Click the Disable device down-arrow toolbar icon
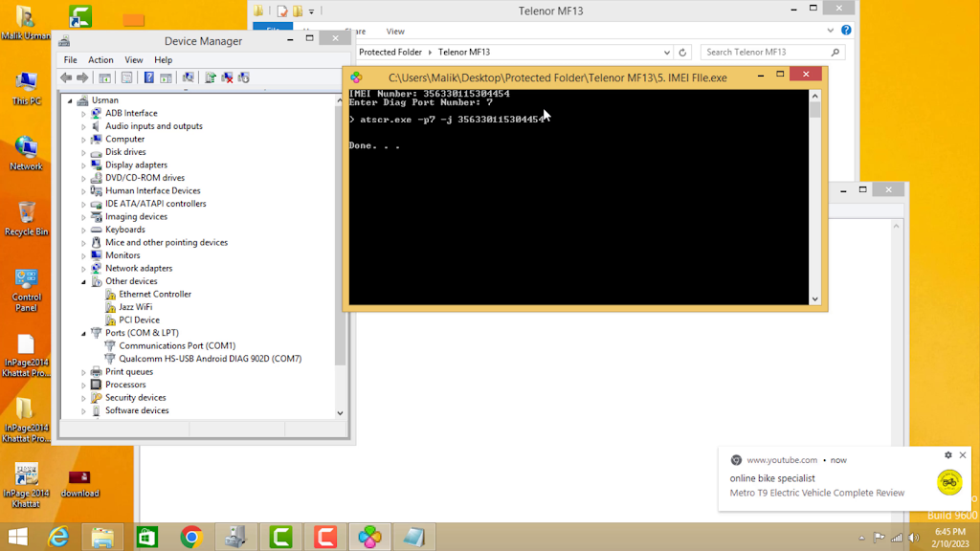 (244, 77)
